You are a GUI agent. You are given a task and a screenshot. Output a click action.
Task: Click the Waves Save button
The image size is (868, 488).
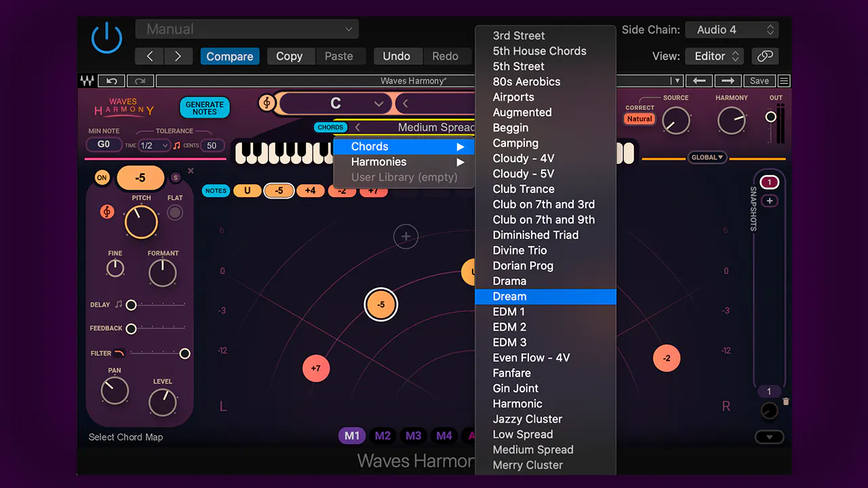tap(759, 81)
